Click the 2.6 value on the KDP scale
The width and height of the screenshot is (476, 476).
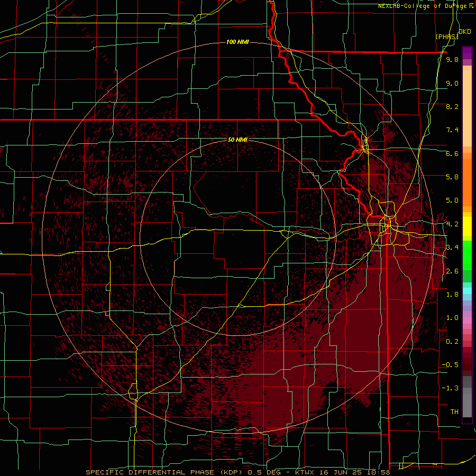[x=452, y=271]
